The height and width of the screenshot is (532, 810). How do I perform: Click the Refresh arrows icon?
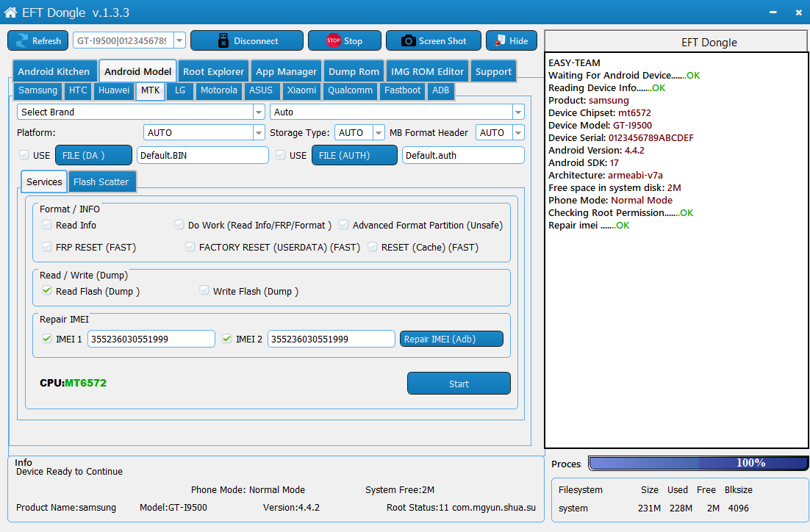(22, 41)
